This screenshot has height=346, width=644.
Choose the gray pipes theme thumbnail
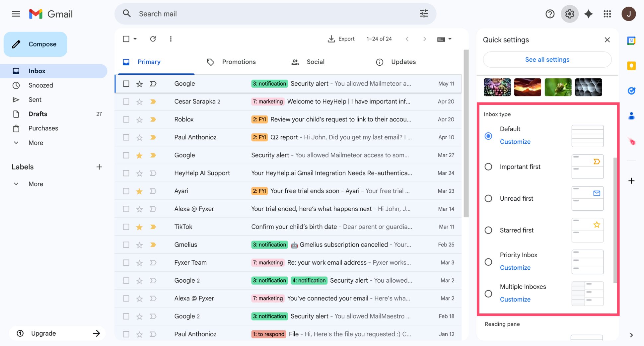(x=588, y=87)
